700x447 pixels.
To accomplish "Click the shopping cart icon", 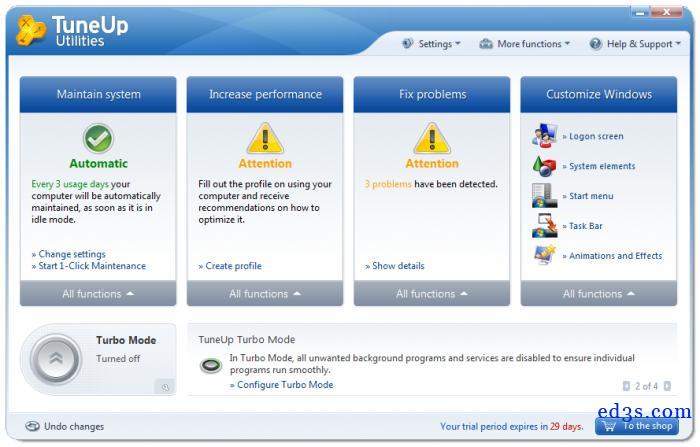I will point(609,426).
